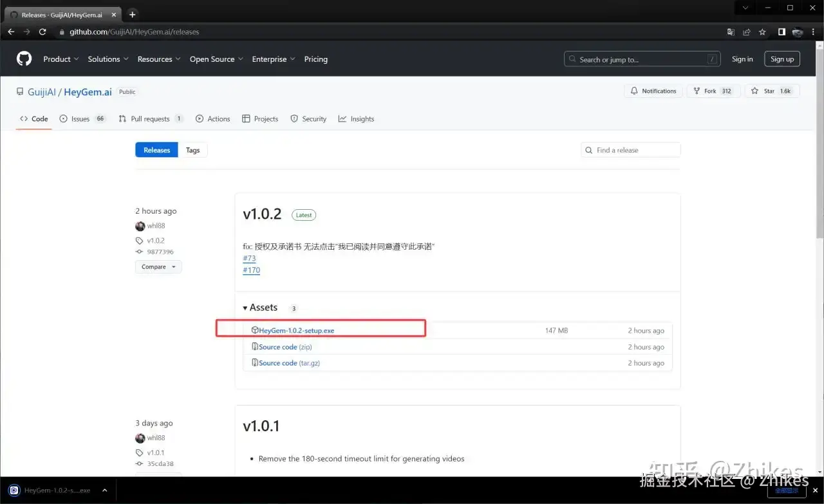Open the Enterprise dropdown menu
This screenshot has height=504, width=824.
point(274,59)
